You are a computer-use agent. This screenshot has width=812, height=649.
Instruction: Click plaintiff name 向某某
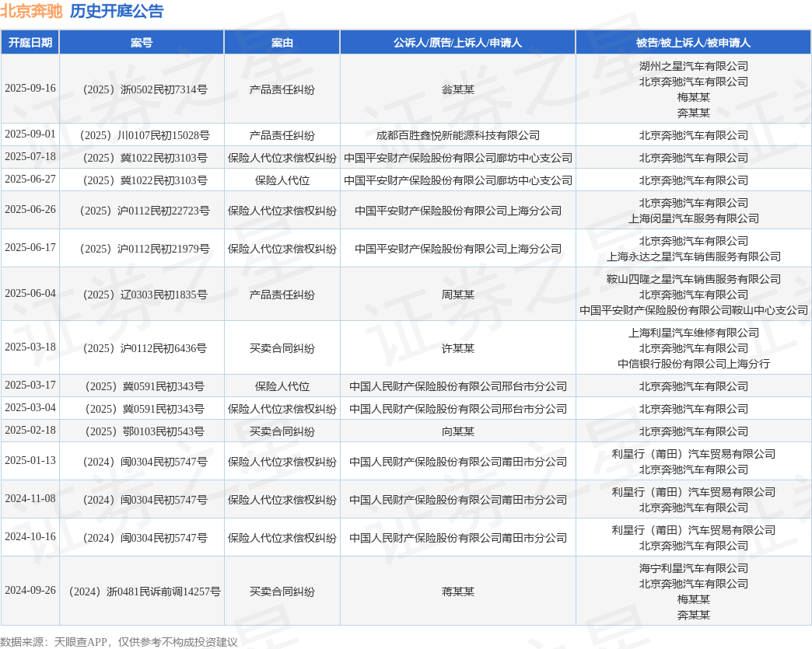click(x=458, y=431)
